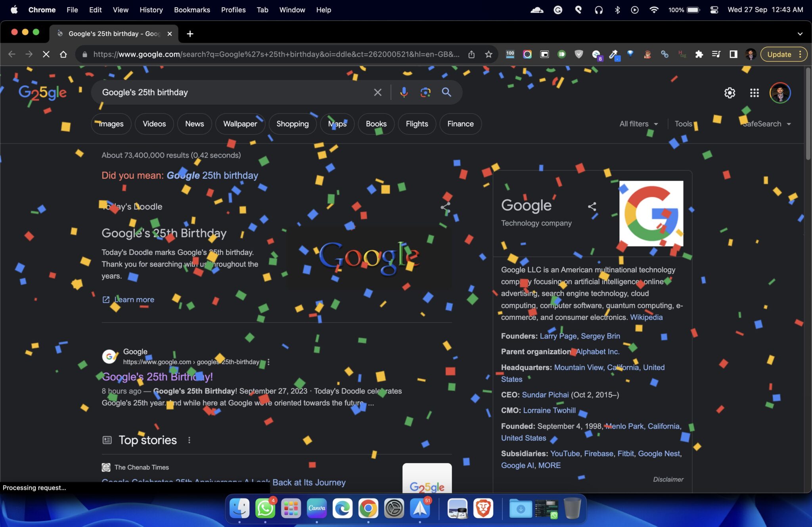Open Chrome Update menu button

(784, 54)
